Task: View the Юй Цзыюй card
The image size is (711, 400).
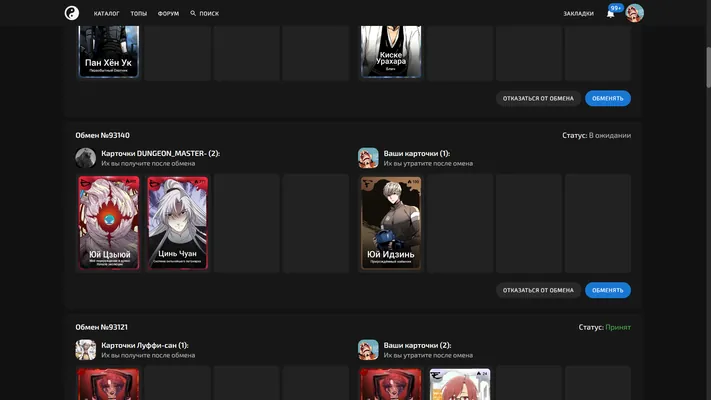Action: [x=109, y=223]
